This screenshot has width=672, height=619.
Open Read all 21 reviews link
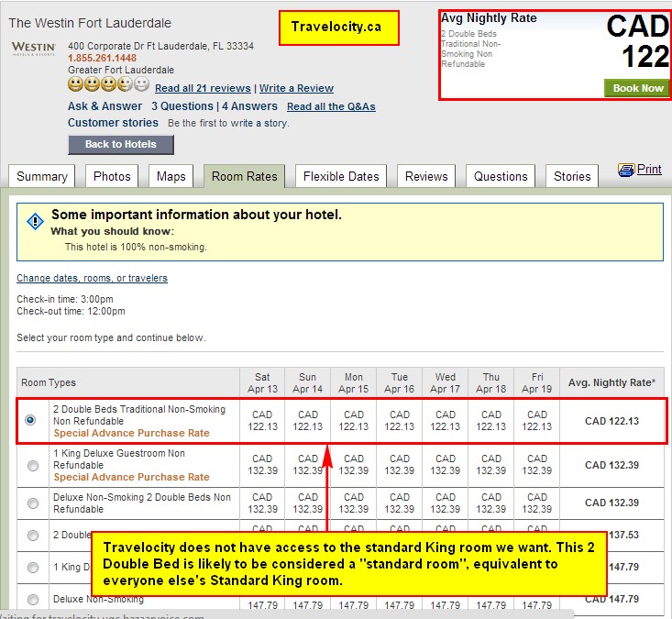pos(203,88)
